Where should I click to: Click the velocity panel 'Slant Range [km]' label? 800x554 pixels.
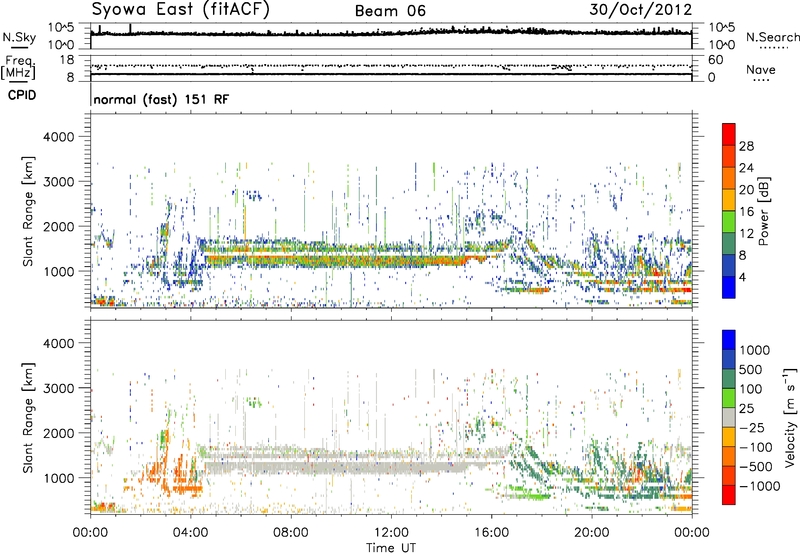[x=28, y=418]
